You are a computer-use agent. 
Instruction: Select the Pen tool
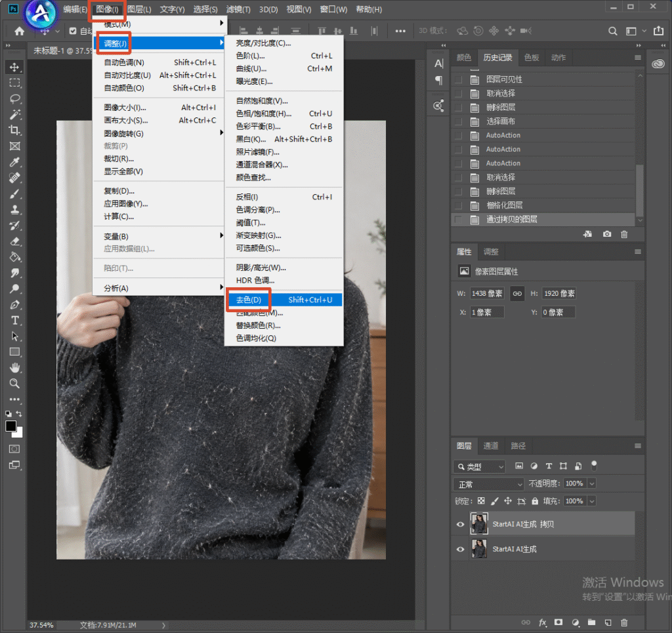(x=14, y=304)
